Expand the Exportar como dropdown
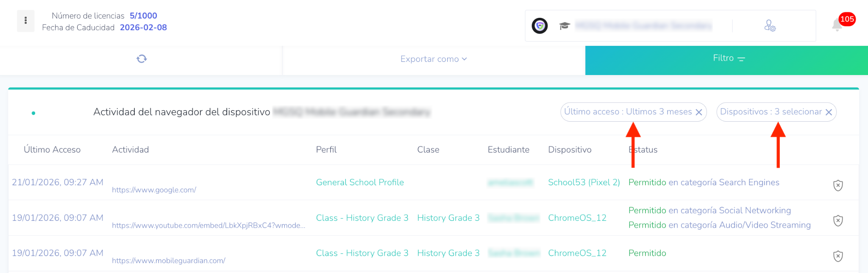Image resolution: width=868 pixels, height=273 pixels. click(x=434, y=59)
